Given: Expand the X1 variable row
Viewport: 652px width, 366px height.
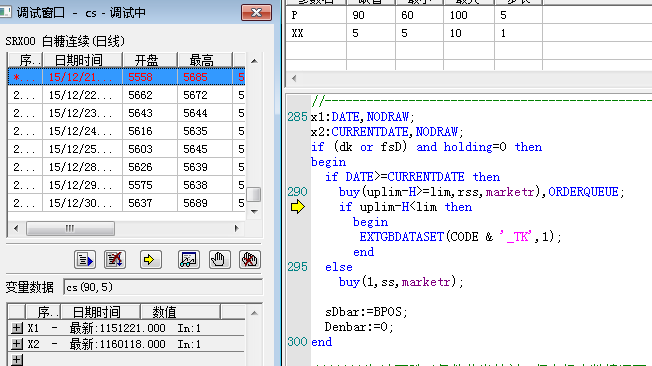Looking at the screenshot, I should click(17, 328).
